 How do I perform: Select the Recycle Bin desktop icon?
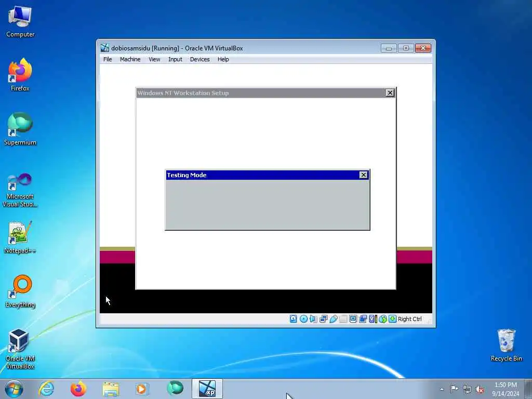[506, 345]
